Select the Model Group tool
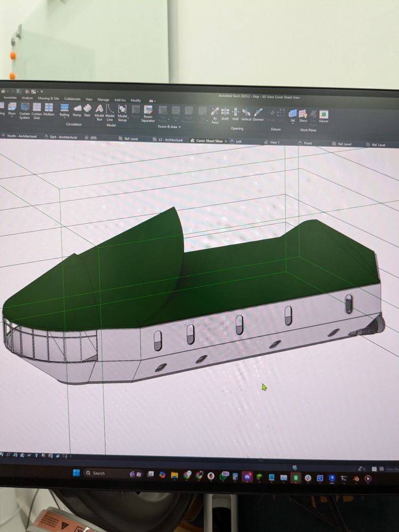The image size is (399, 532). click(122, 113)
